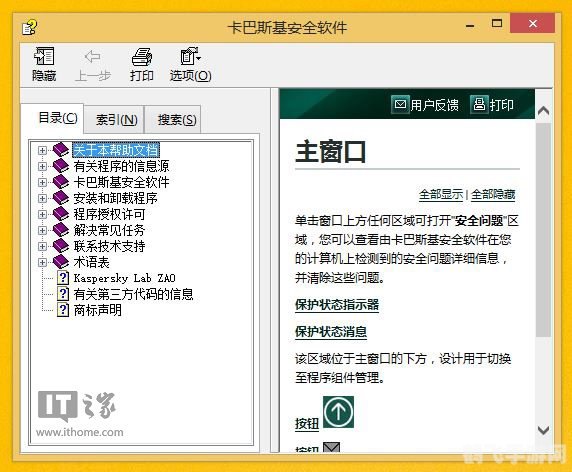Click the 全部显示 show all link
Viewport: 572px width, 472px height.
[x=441, y=194]
